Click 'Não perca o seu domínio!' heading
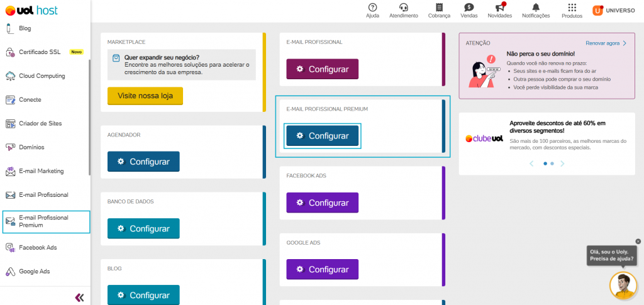Screen dimensions: 644x305 [541, 54]
